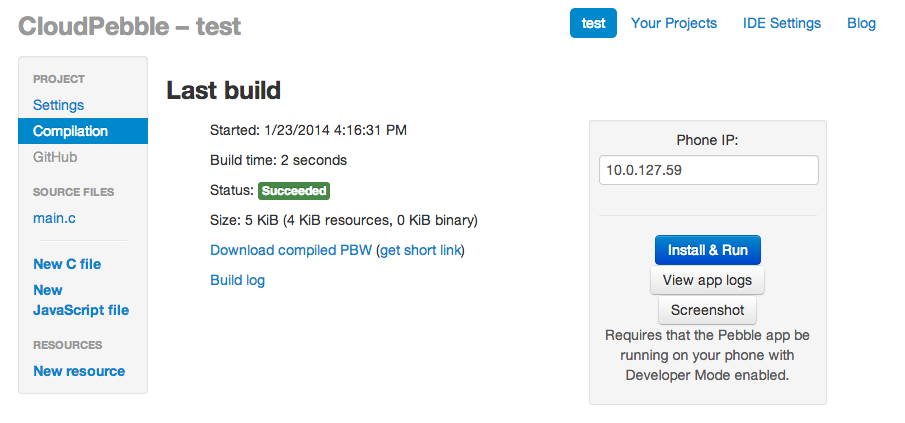Open the Build log
This screenshot has width=905, height=423.
(237, 280)
